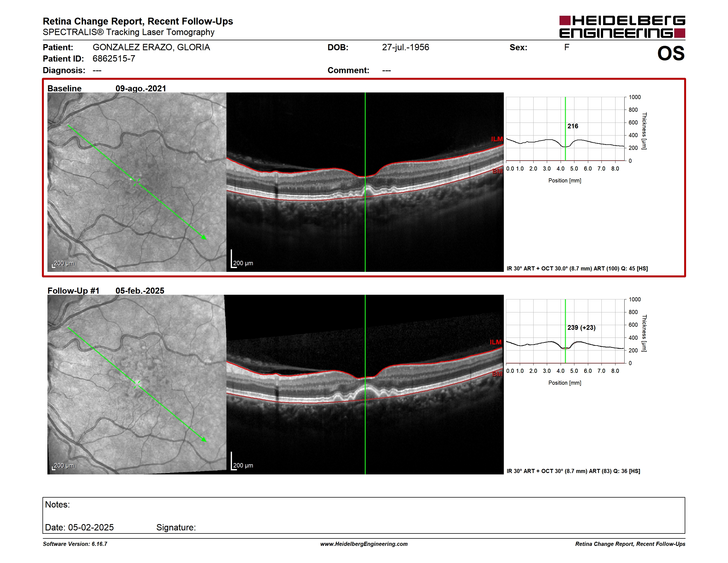
Task: Click the 'Position [mm]' label under Follow-Up graph
Action: 565,383
